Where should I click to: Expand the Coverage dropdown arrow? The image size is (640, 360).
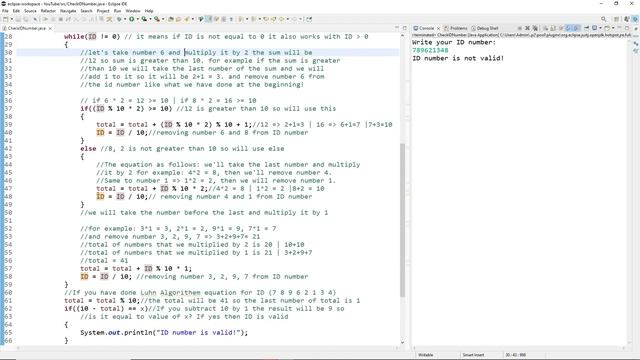(150, 19)
